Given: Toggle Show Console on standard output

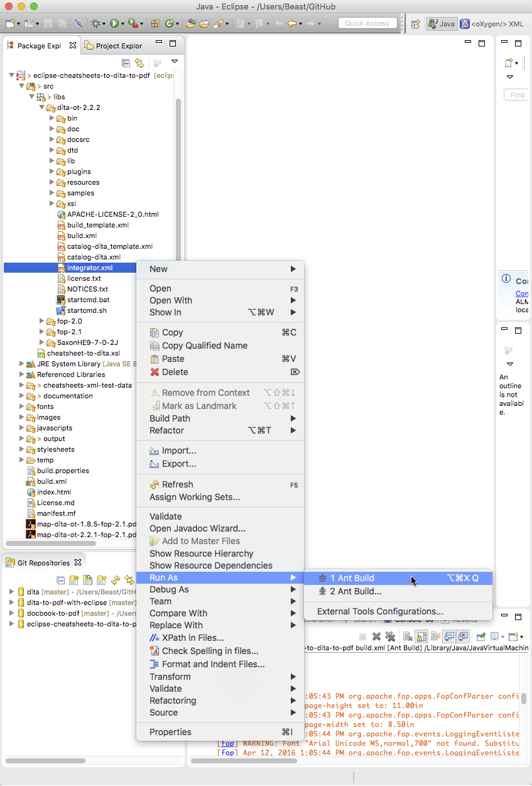Looking at the screenshot, I should click(x=449, y=636).
